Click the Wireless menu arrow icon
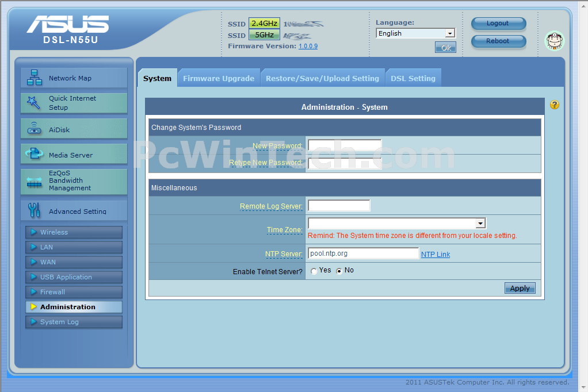Screen dimensions: 588x392 pyautogui.click(x=34, y=232)
